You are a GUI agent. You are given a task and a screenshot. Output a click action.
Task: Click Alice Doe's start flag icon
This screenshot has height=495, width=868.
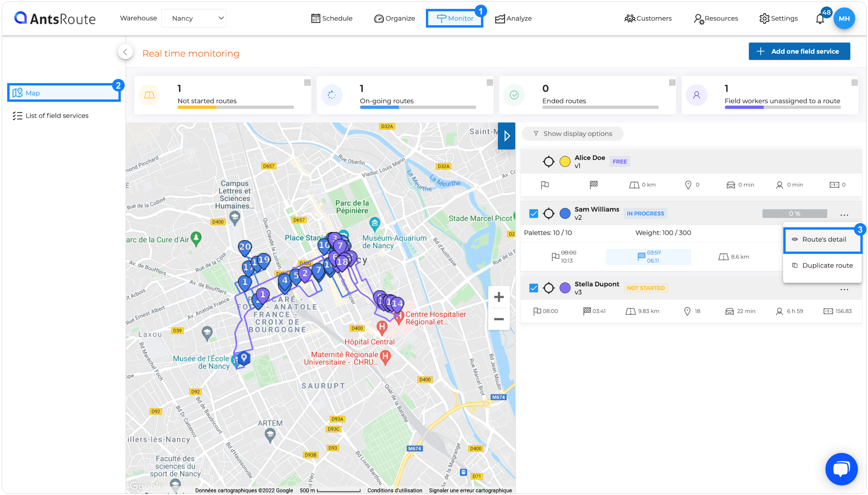(544, 185)
